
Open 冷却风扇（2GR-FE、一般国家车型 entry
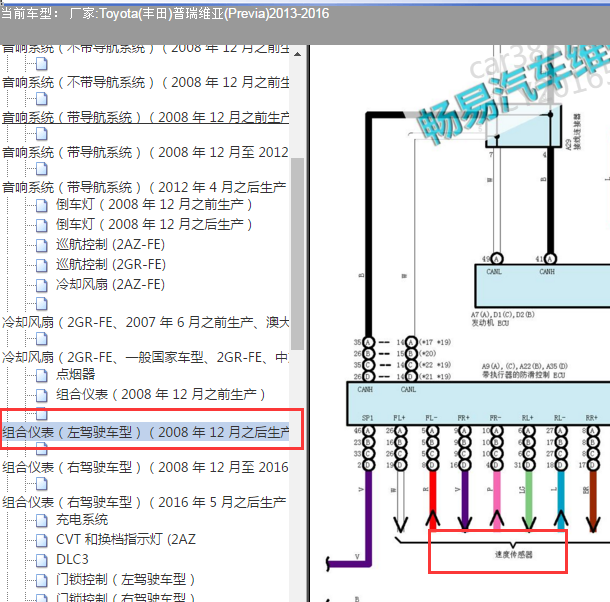(145, 357)
